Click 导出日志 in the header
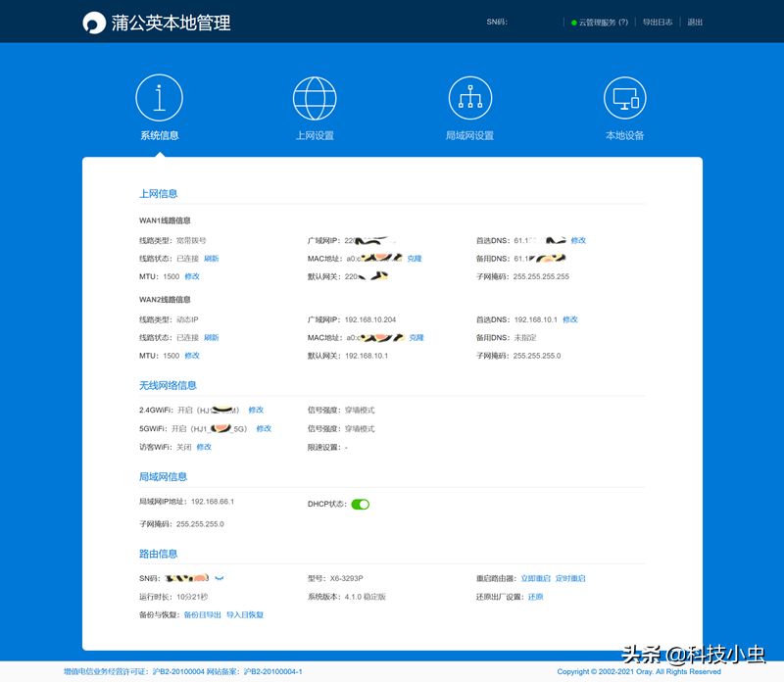 658,22
